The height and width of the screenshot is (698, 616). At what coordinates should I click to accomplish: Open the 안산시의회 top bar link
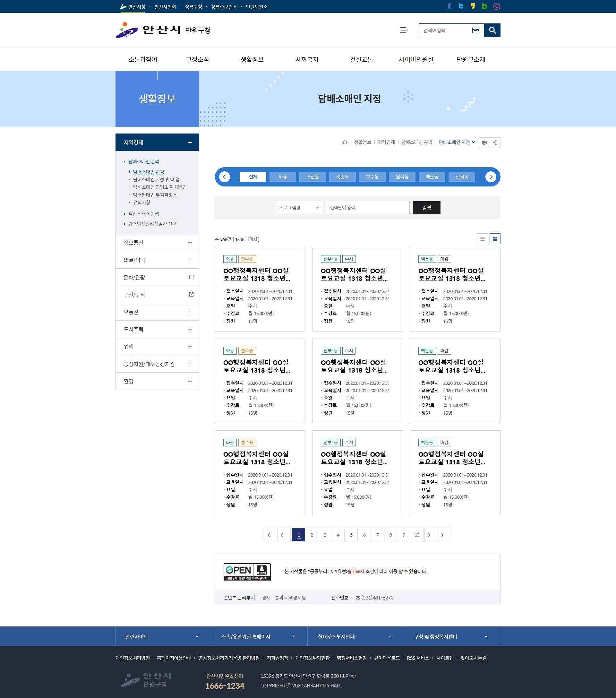point(165,6)
